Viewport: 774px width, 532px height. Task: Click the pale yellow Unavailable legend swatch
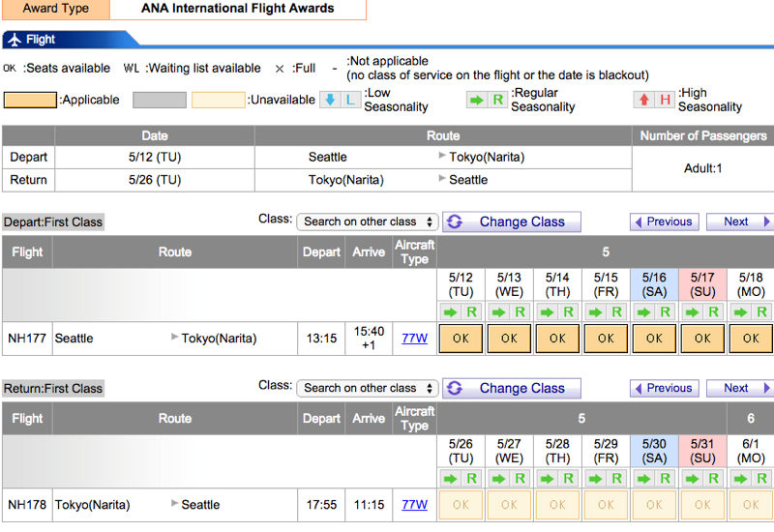click(x=219, y=101)
